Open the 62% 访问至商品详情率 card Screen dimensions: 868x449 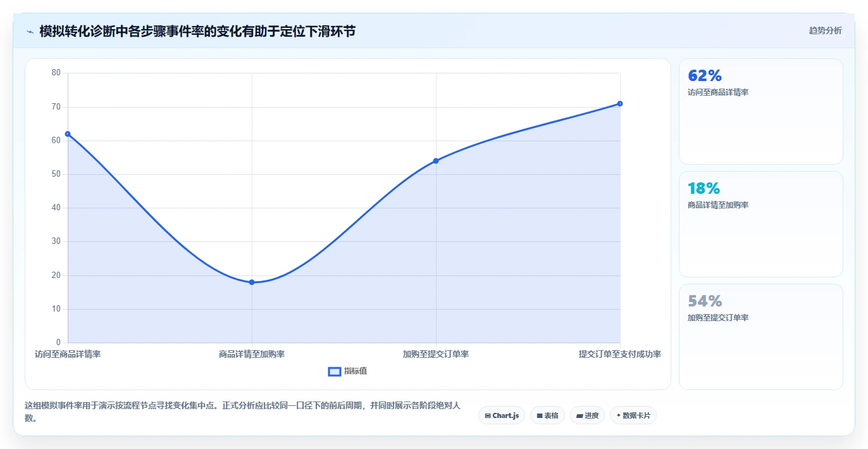(x=760, y=111)
